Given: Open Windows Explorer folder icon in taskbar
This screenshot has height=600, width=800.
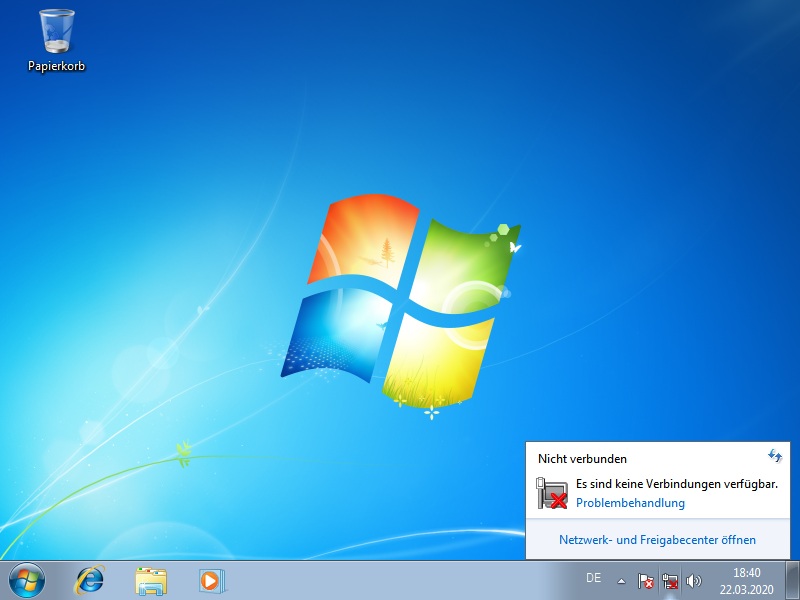Looking at the screenshot, I should [151, 581].
